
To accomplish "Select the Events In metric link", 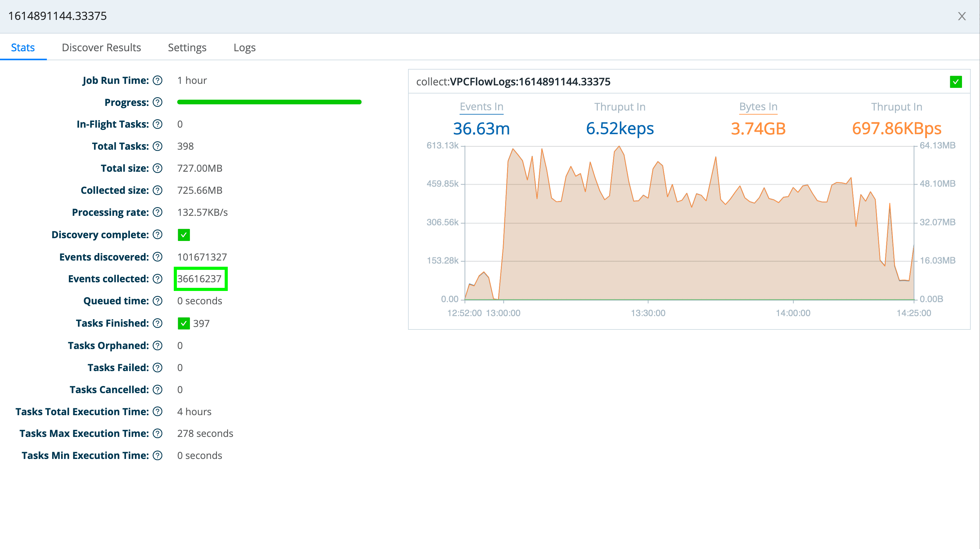I will point(481,107).
